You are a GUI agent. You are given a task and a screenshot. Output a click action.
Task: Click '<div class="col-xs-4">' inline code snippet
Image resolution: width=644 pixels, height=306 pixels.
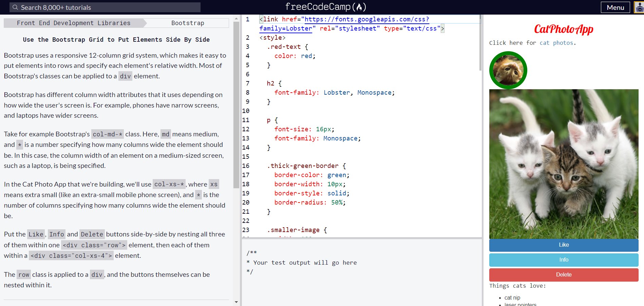[71, 256]
